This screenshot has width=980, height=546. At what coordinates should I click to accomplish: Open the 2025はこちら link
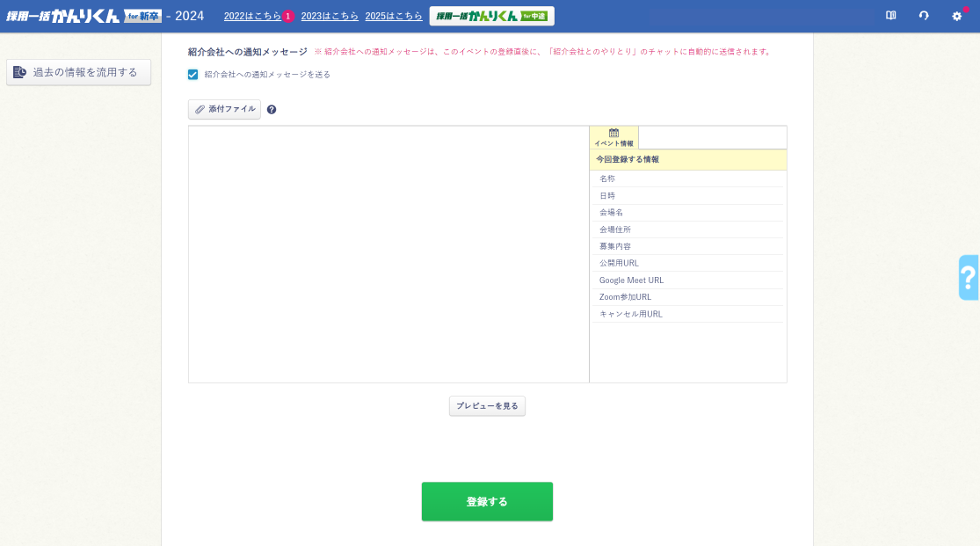[394, 17]
